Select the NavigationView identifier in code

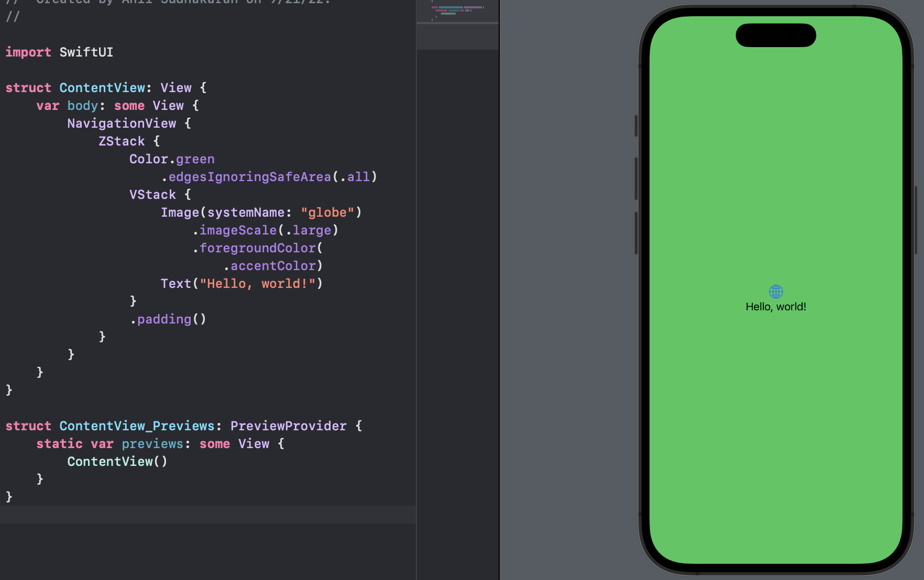(122, 123)
